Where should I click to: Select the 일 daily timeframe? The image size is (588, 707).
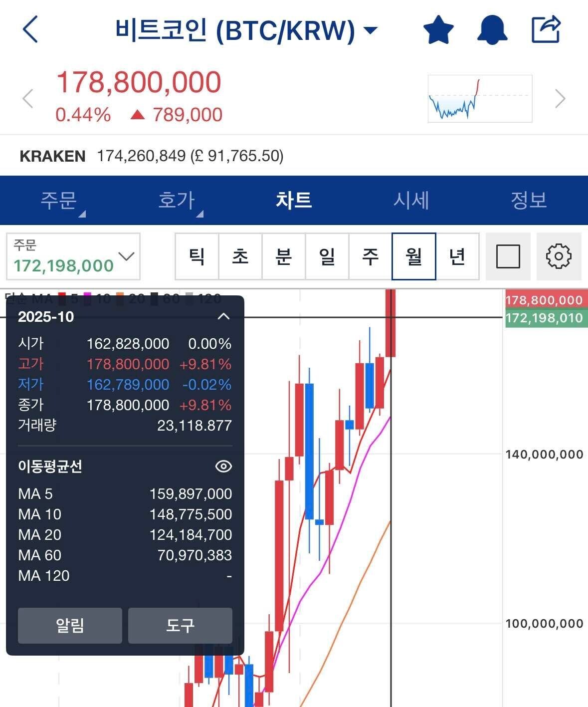coord(327,256)
